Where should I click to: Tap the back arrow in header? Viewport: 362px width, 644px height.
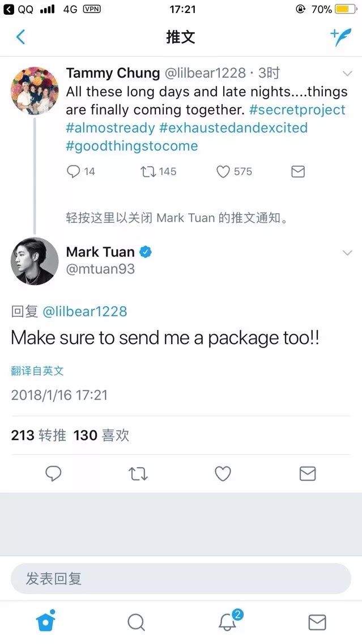[x=20, y=37]
